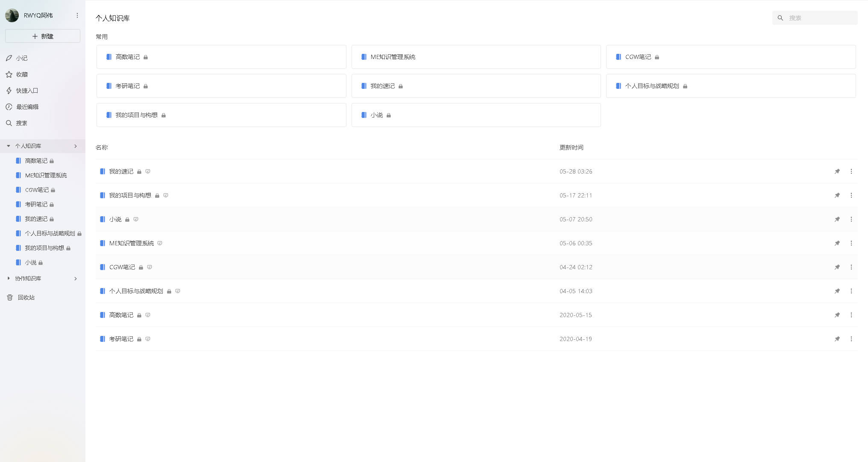This screenshot has width=868, height=462.
Task: Click chevron arrow right of 个人知识库
Action: point(76,146)
